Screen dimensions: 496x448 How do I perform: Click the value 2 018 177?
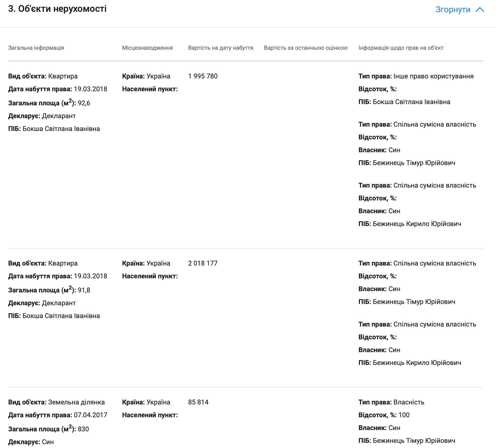[x=203, y=263]
